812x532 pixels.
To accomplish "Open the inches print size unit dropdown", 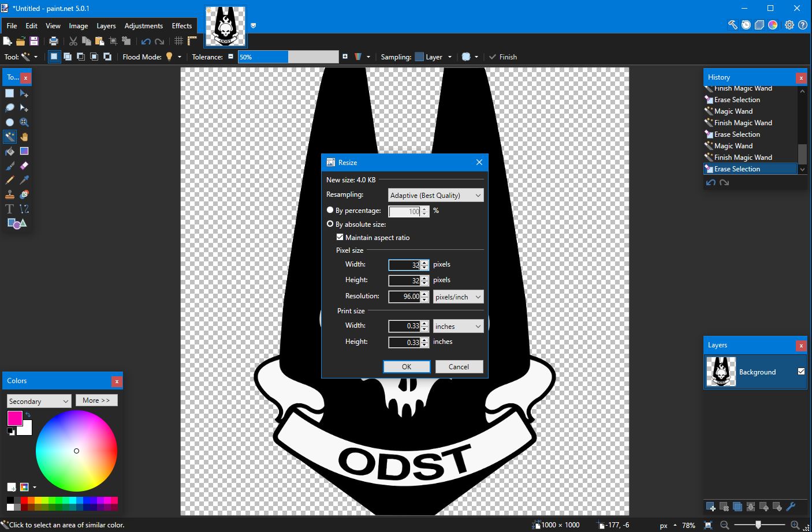I will tap(458, 327).
